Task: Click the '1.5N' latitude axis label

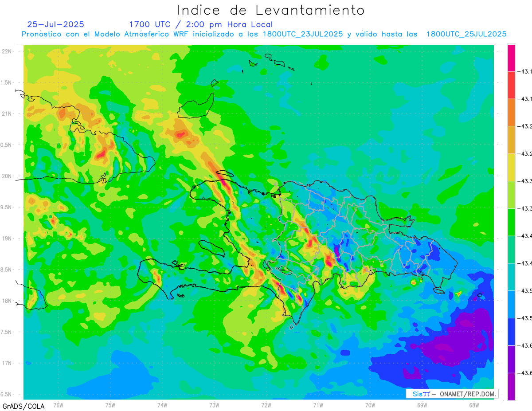Action: (x=6, y=83)
